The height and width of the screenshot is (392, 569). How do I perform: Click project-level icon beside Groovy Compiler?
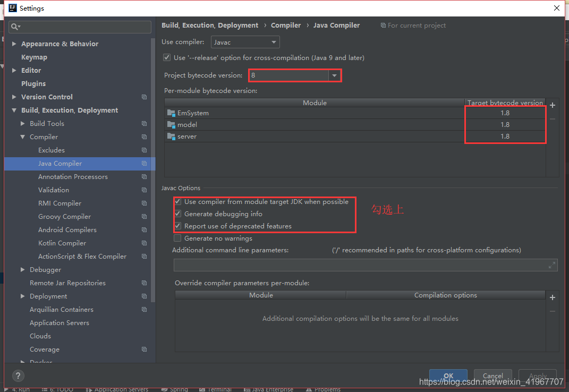(144, 216)
